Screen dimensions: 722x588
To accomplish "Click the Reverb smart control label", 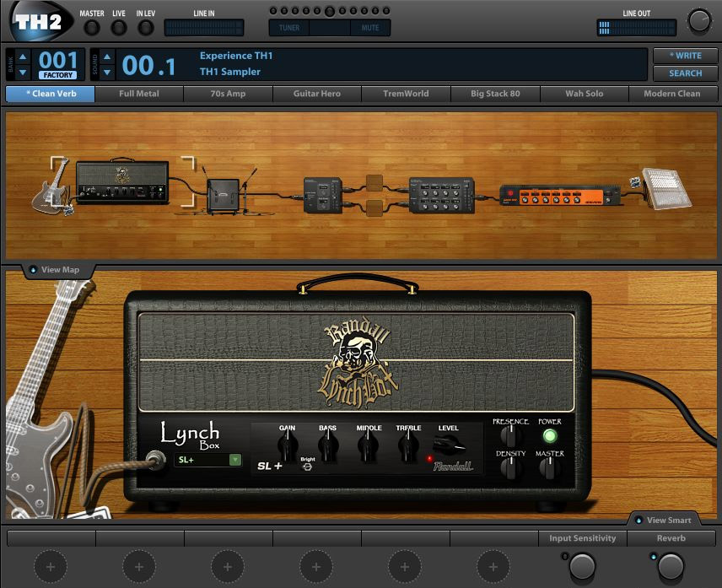I will coord(671,538).
